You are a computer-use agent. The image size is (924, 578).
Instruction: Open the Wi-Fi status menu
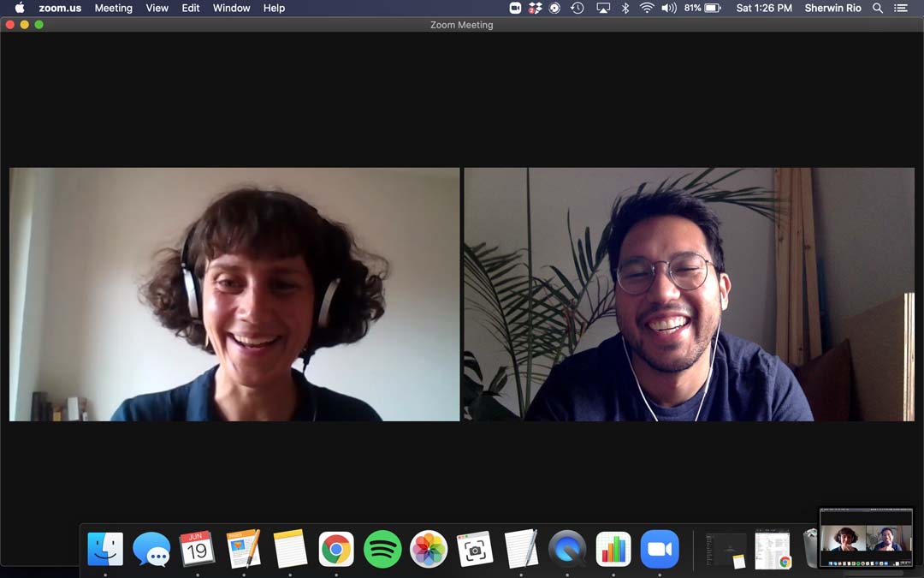[647, 8]
